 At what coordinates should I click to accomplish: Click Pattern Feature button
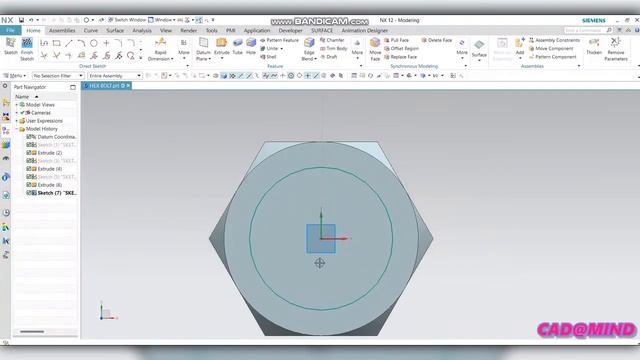280,40
